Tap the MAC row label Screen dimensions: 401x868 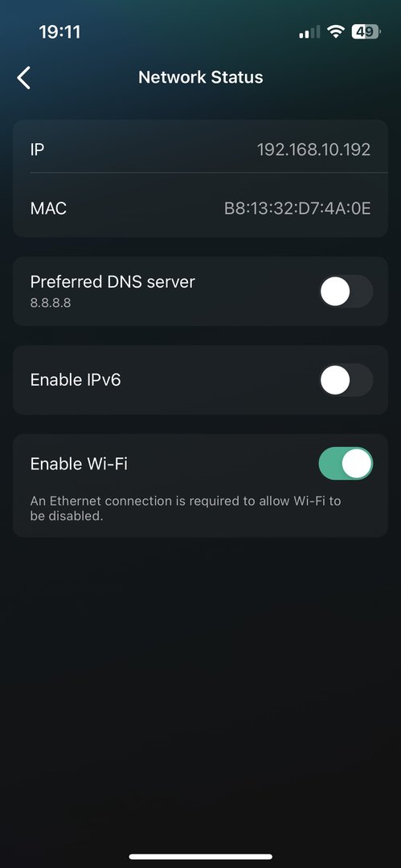pos(48,209)
